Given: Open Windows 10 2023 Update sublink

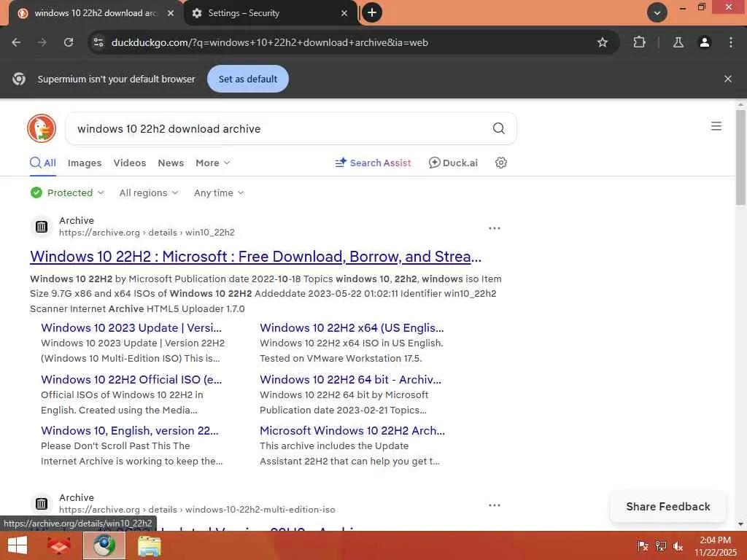Looking at the screenshot, I should pos(131,327).
